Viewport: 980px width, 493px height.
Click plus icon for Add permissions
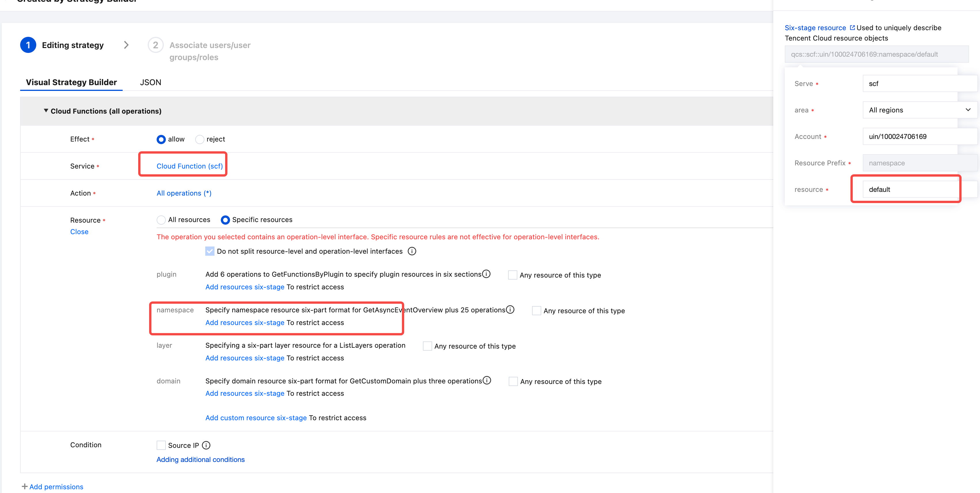(24, 486)
